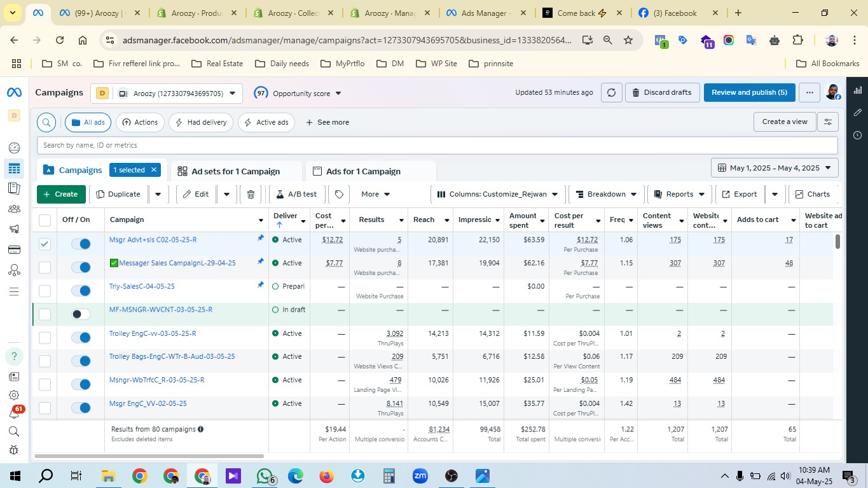Open the Breakdown dropdown
868x488 pixels.
tap(605, 194)
